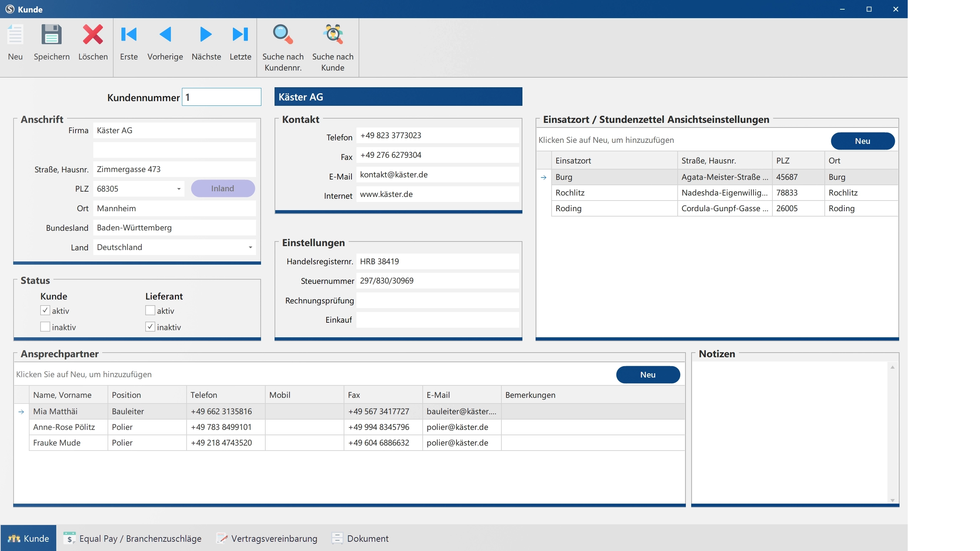Image resolution: width=980 pixels, height=551 pixels.
Task: Uncheck Kunde aktiv checkbox
Action: click(x=45, y=311)
